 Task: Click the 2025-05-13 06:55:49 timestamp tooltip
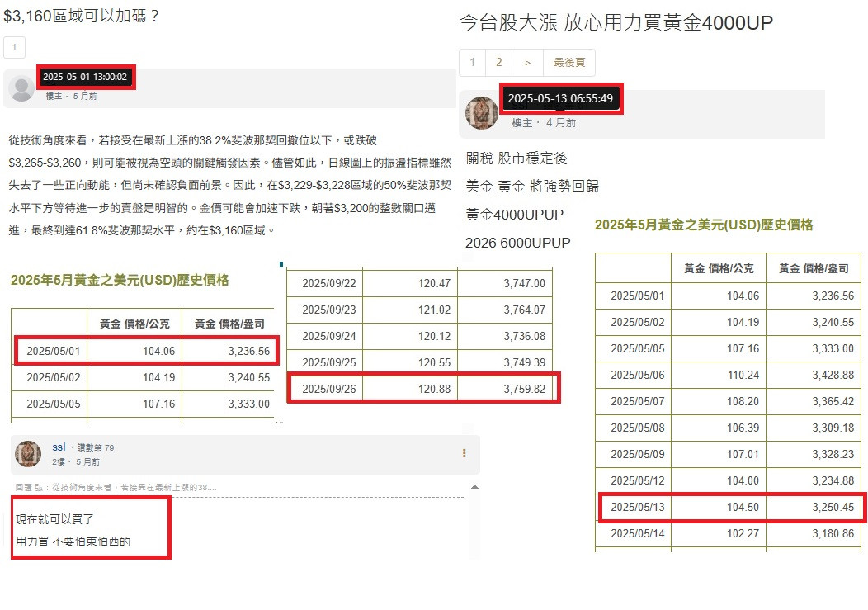pyautogui.click(x=560, y=98)
